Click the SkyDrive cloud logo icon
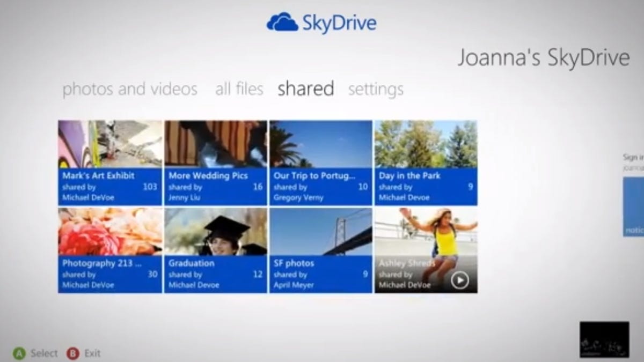 click(x=282, y=23)
